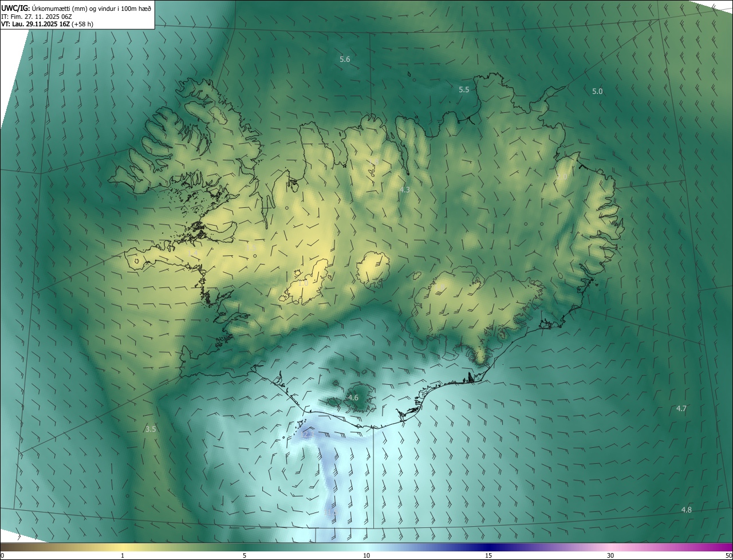Select the '15' tick on the colour scale
This screenshot has width=733, height=560.
(x=488, y=556)
